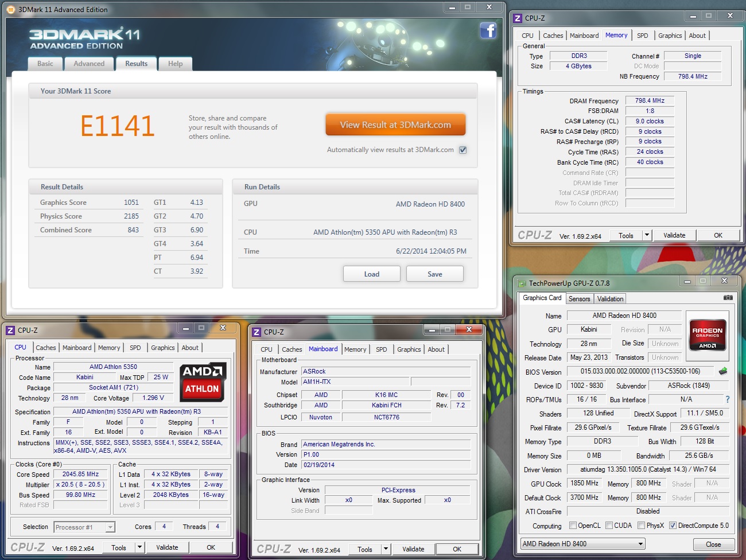Viewport: 746px width, 560px height.
Task: Open the Sensors tab in GPU-Z
Action: pos(580,299)
